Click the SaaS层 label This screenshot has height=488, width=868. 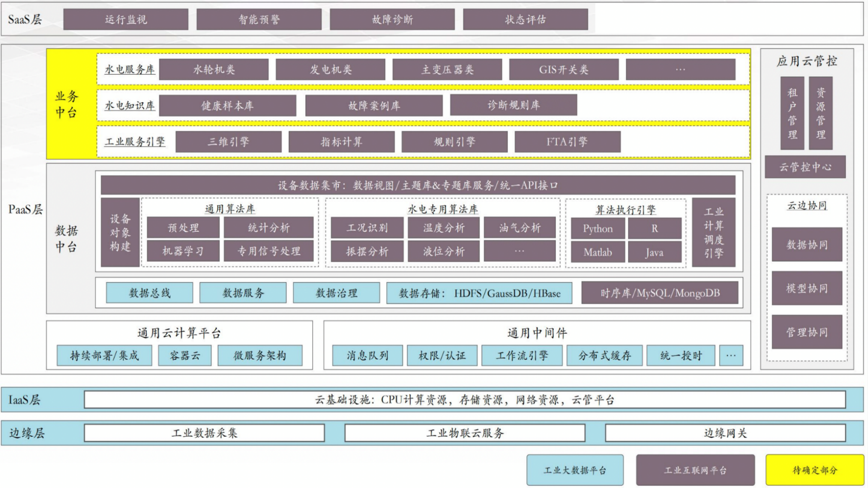(x=25, y=19)
